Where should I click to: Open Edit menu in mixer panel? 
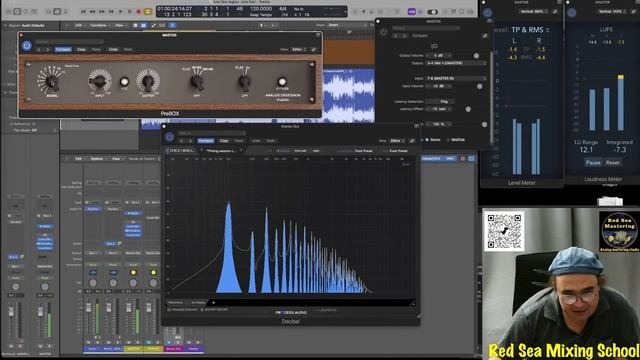(x=78, y=158)
